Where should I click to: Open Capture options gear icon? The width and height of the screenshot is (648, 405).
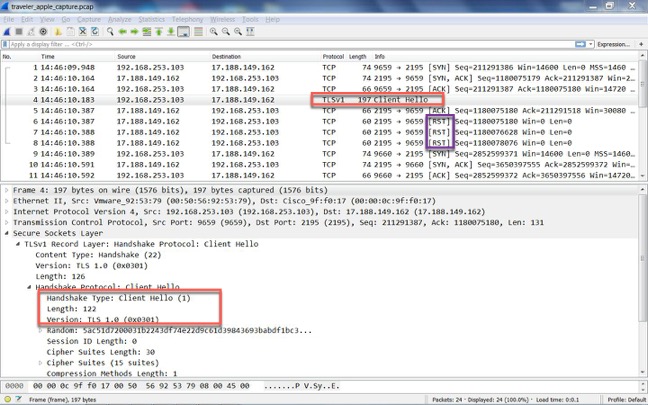[x=43, y=32]
